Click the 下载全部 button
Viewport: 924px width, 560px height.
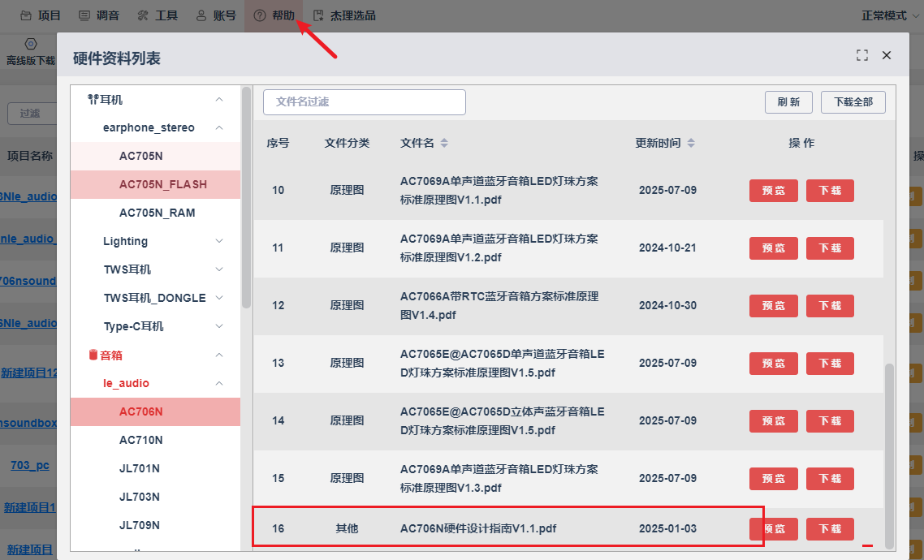coord(853,102)
